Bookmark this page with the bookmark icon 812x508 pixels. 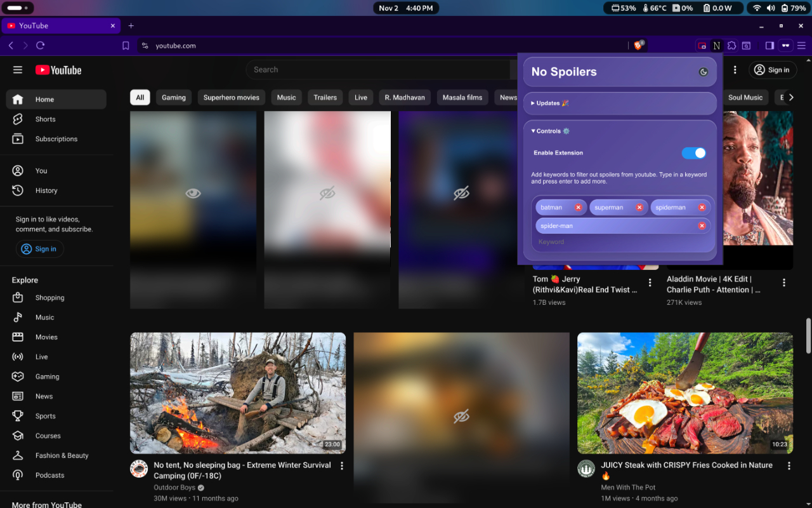[x=126, y=46]
